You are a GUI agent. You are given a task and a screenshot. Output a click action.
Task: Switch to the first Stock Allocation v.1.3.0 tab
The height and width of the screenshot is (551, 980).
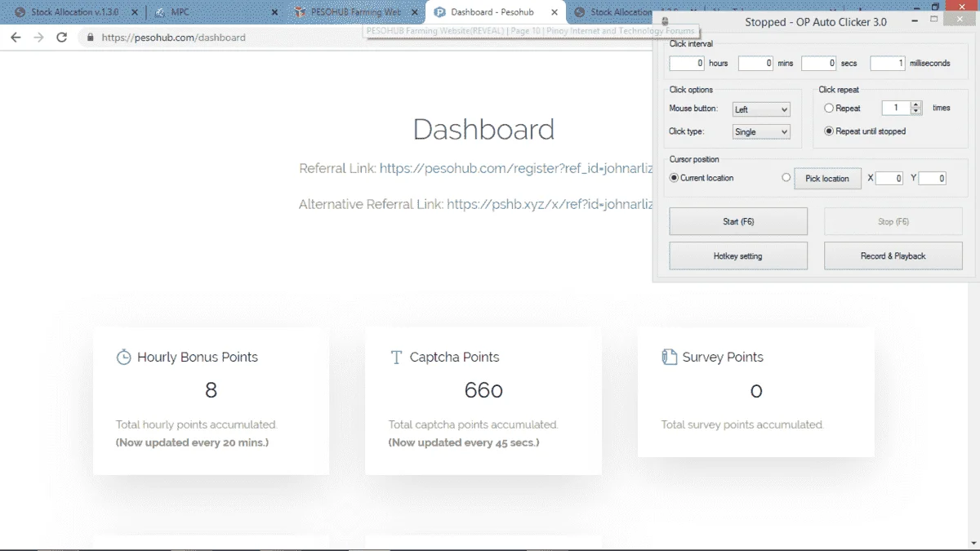tap(73, 12)
